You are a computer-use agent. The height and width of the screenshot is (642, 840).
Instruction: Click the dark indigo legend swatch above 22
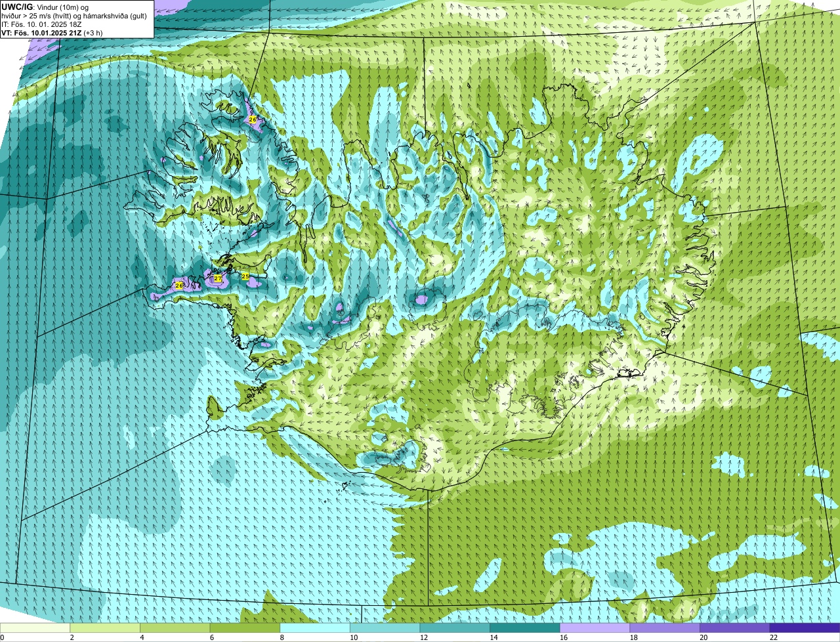pyautogui.click(x=805, y=628)
